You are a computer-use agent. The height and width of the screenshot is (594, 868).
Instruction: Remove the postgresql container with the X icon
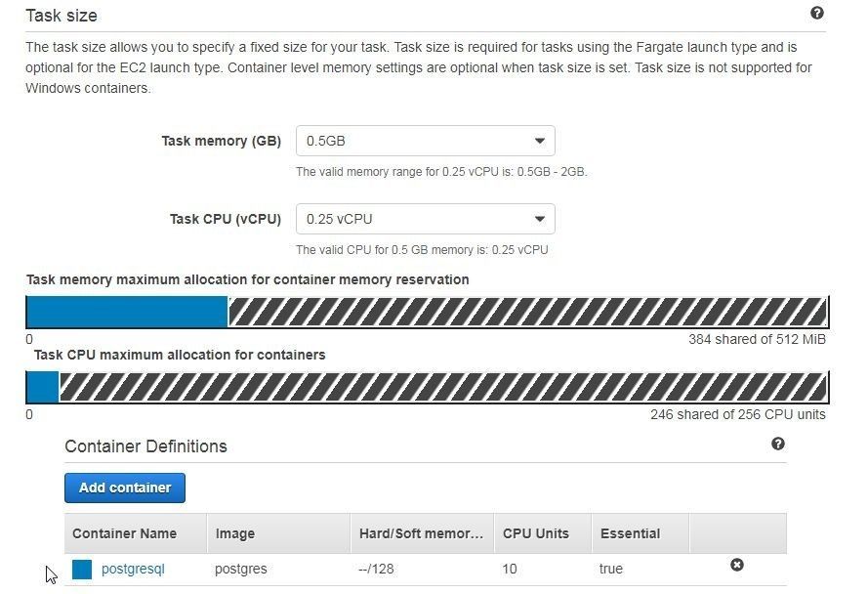[x=737, y=565]
